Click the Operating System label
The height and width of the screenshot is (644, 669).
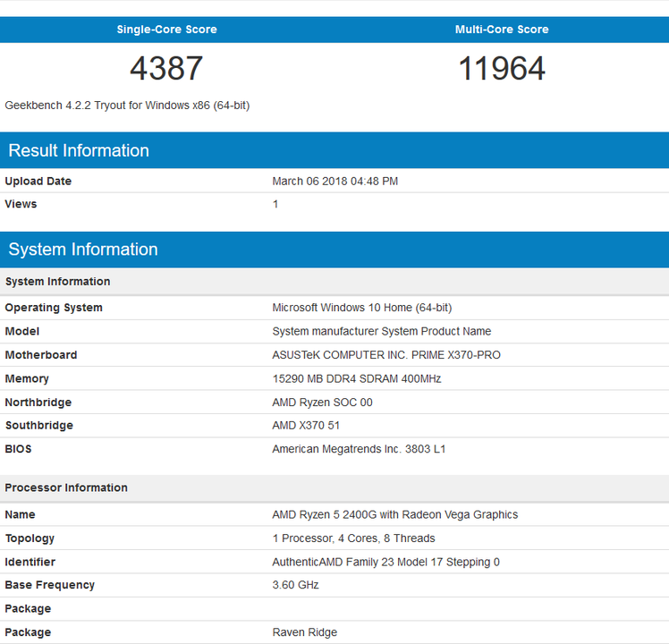coord(54,308)
